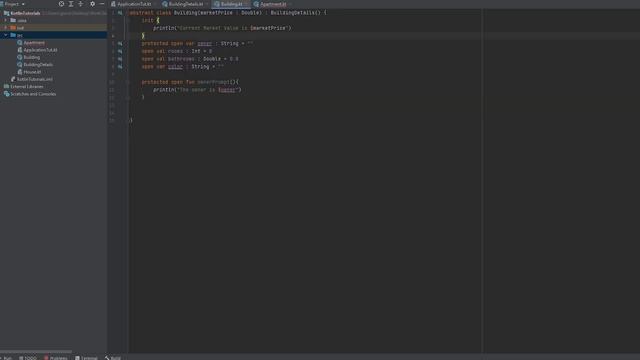Collapse the src folder arrow

coord(6,35)
